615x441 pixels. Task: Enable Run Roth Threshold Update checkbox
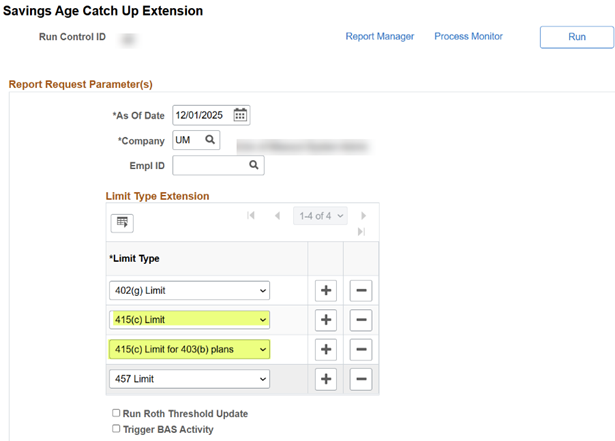click(118, 414)
